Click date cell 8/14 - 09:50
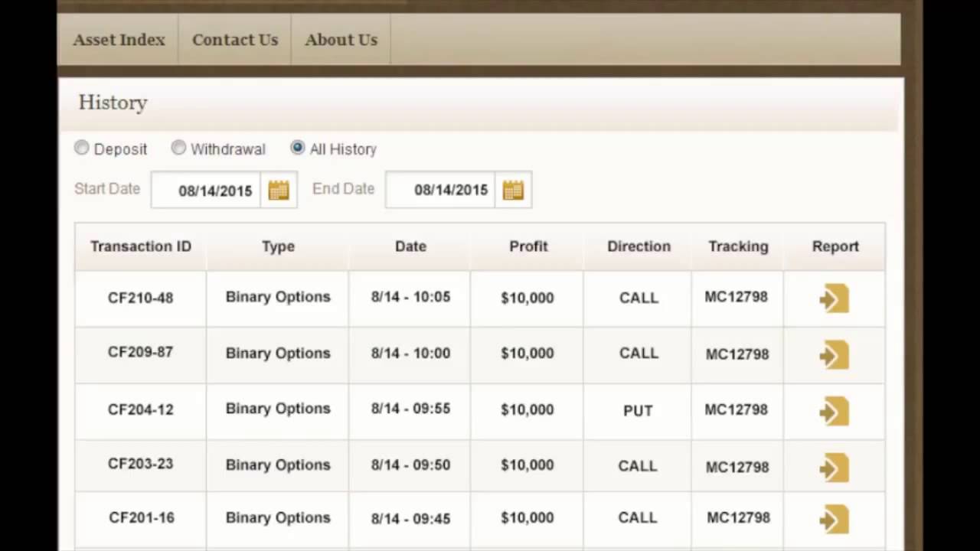Screen dimensions: 980x551 [x=410, y=465]
